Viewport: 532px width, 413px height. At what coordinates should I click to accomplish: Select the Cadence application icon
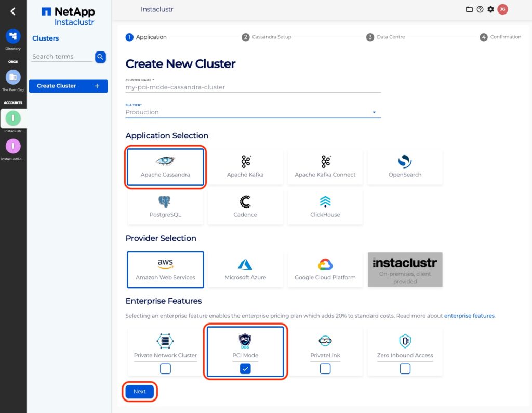[x=245, y=202]
